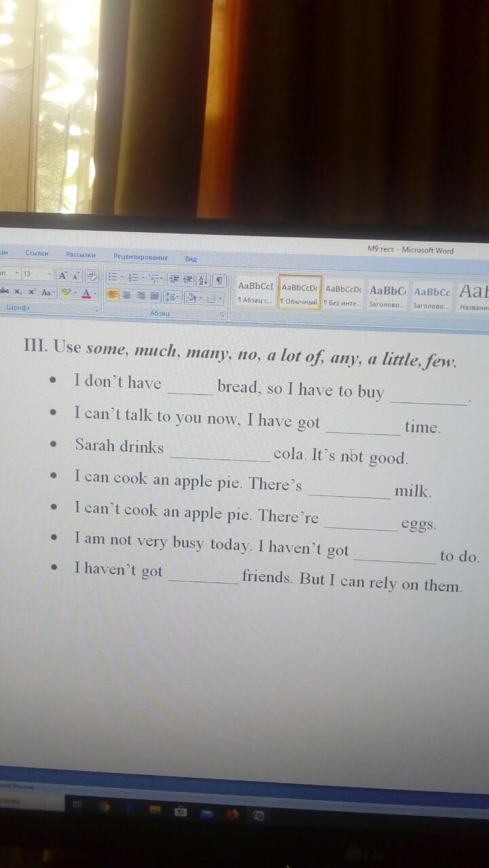Switch to the Рассылки ribbon tab
Image resolution: width=489 pixels, height=868 pixels.
point(80,254)
